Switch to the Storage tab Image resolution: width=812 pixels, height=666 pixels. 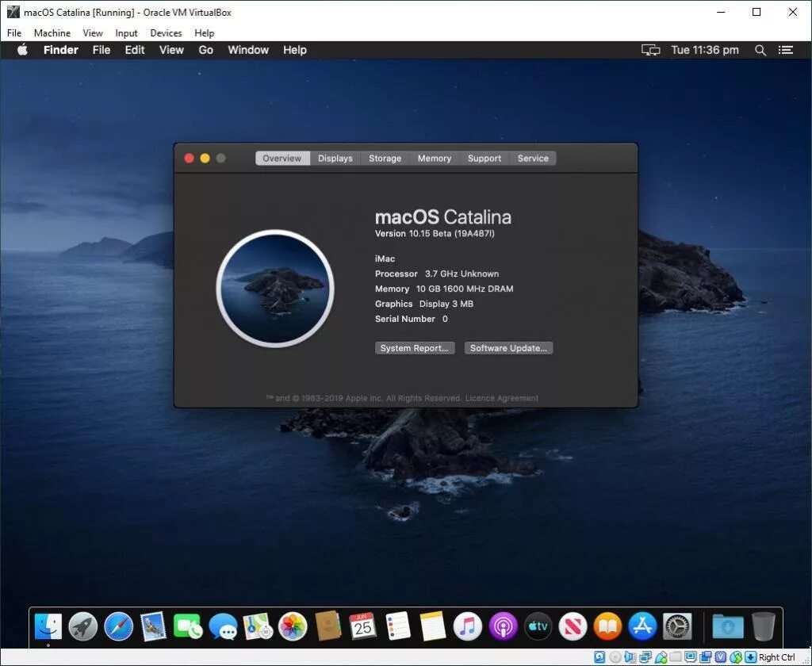pyautogui.click(x=385, y=159)
